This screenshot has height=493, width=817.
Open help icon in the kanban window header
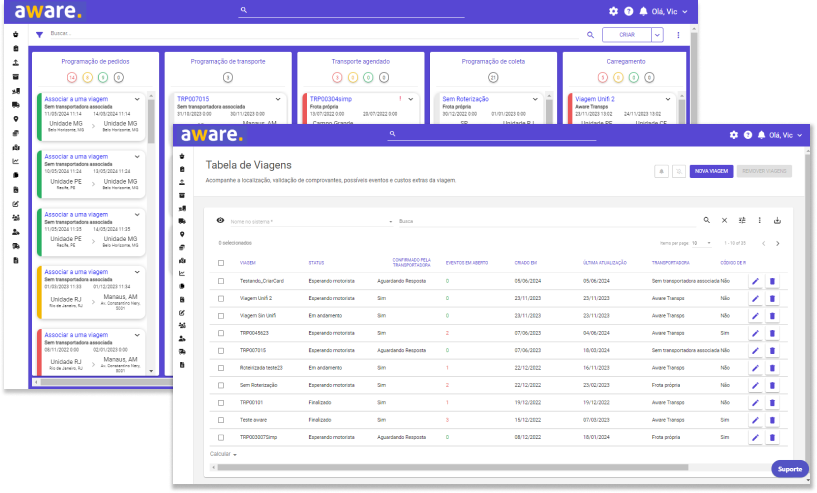coord(628,11)
